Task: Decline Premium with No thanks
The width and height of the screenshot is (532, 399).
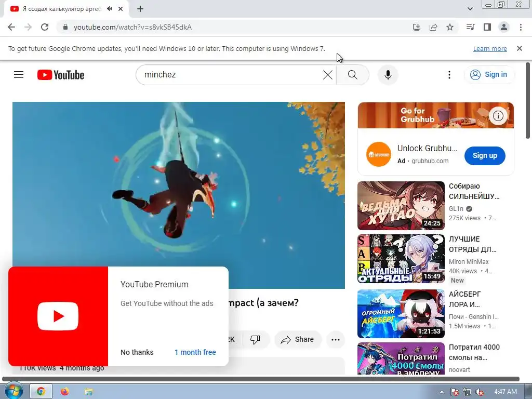Action: coord(137,352)
